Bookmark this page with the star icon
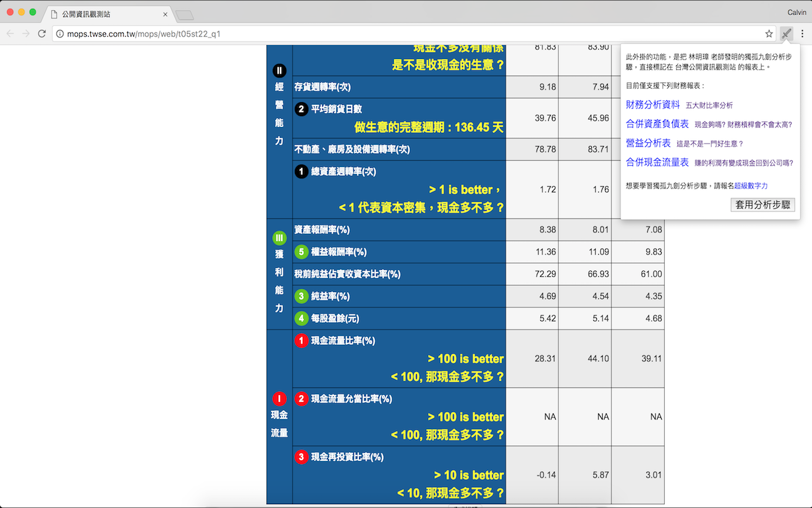The height and width of the screenshot is (508, 812). coord(769,34)
